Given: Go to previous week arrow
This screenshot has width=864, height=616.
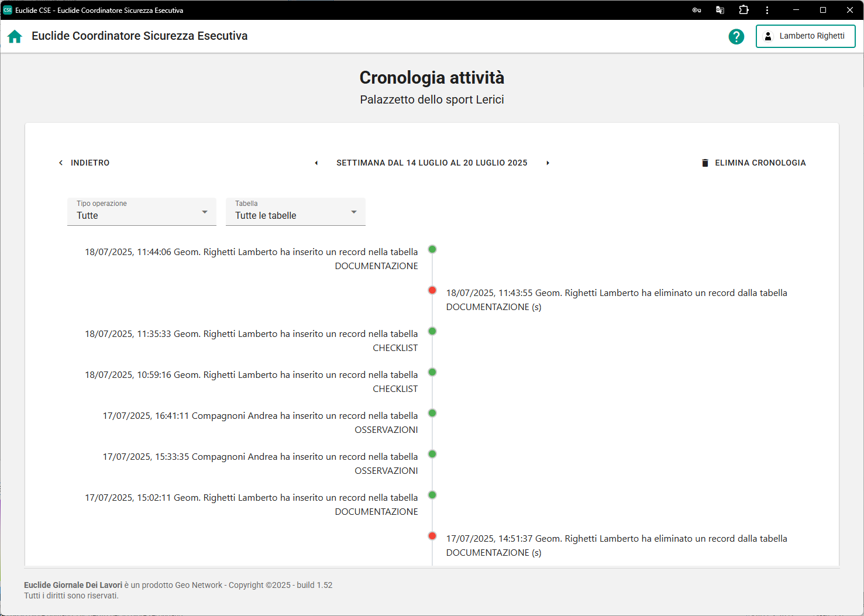Looking at the screenshot, I should (316, 163).
